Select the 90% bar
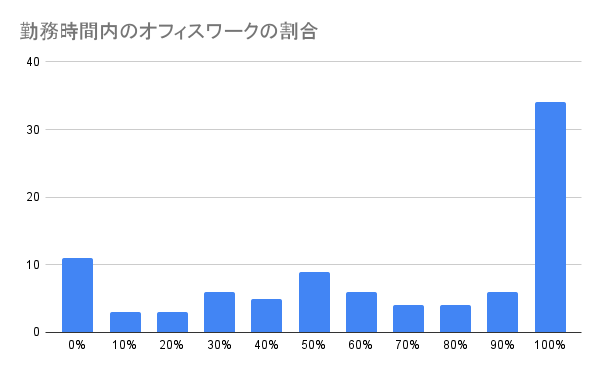 502,312
